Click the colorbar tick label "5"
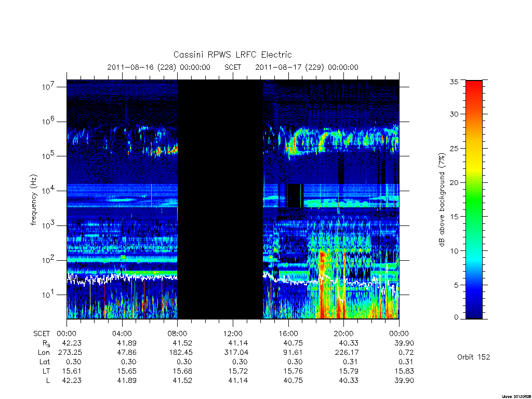 456,285
